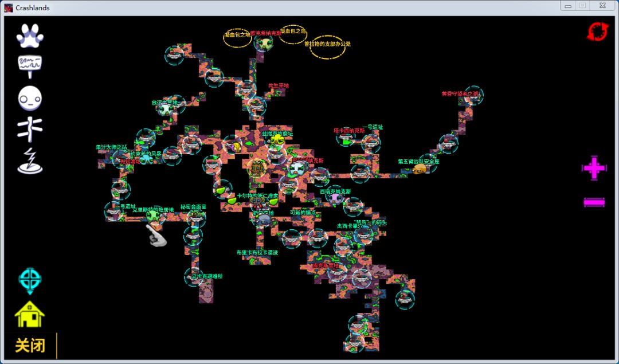Click the gray creature head below robot marker
619x364 pixels.
point(263,220)
